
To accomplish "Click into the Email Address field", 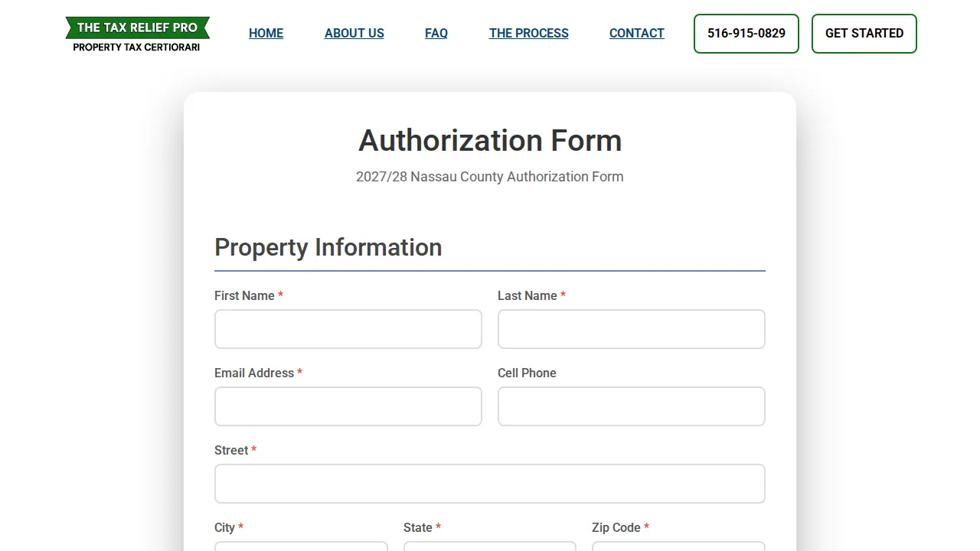I will 348,406.
